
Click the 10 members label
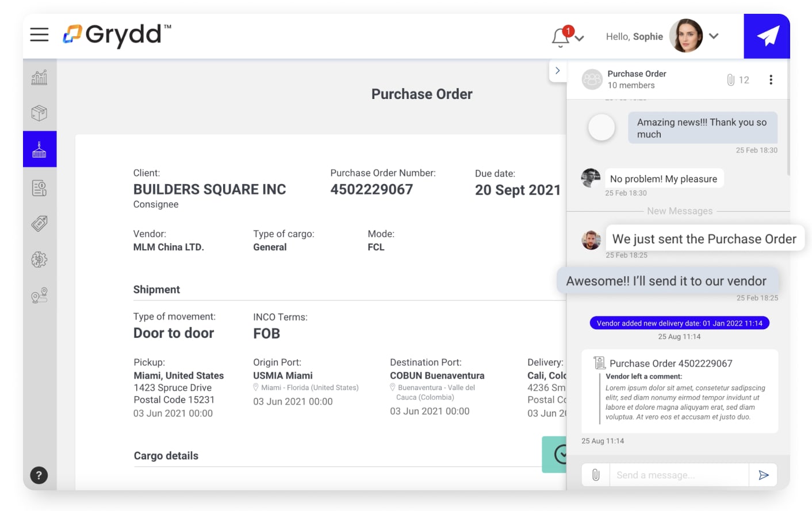point(631,85)
